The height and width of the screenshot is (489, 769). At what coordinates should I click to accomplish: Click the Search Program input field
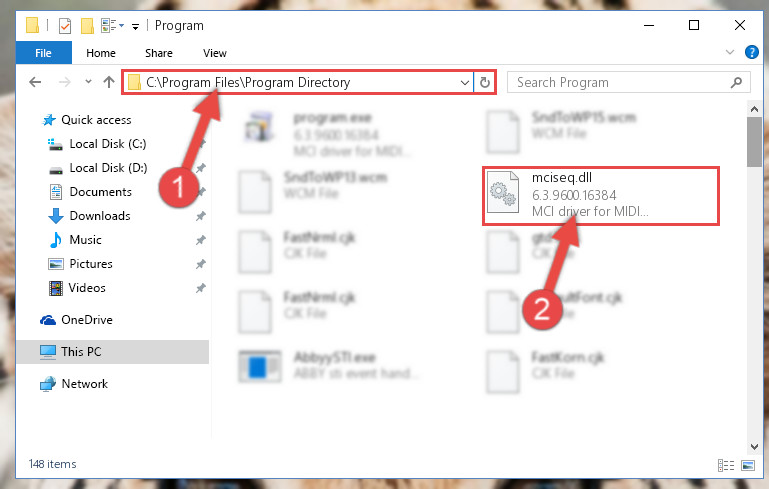tap(618, 82)
